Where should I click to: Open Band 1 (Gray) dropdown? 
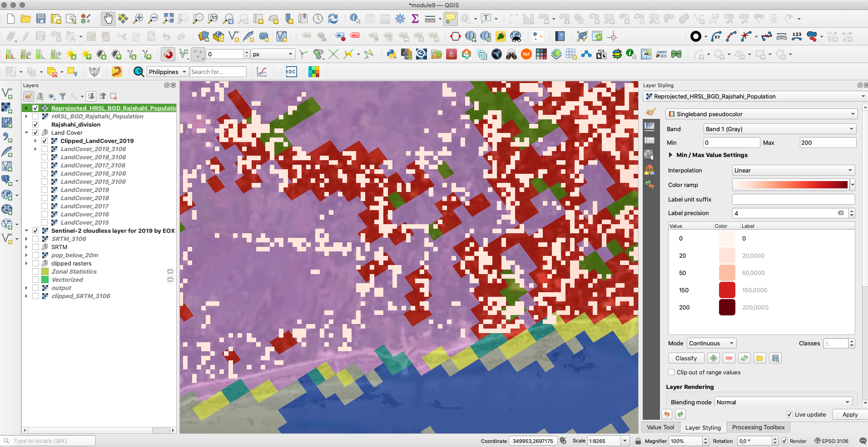pyautogui.click(x=780, y=129)
